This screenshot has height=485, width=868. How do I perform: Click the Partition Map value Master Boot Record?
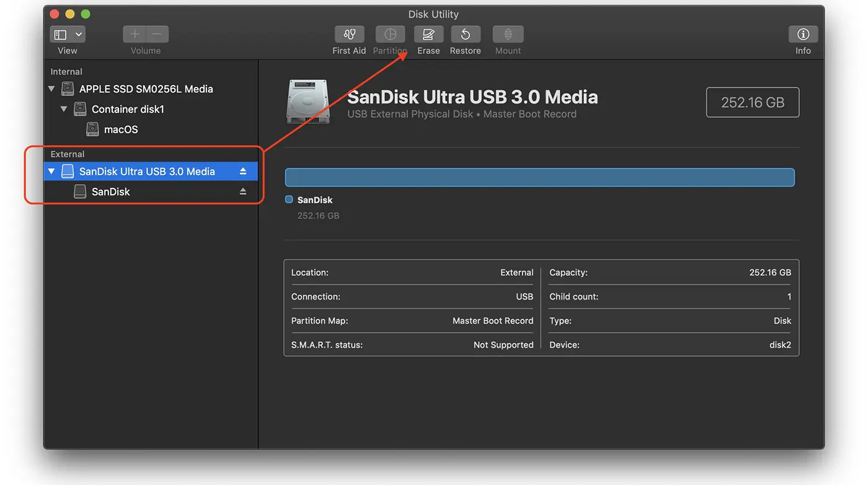493,321
